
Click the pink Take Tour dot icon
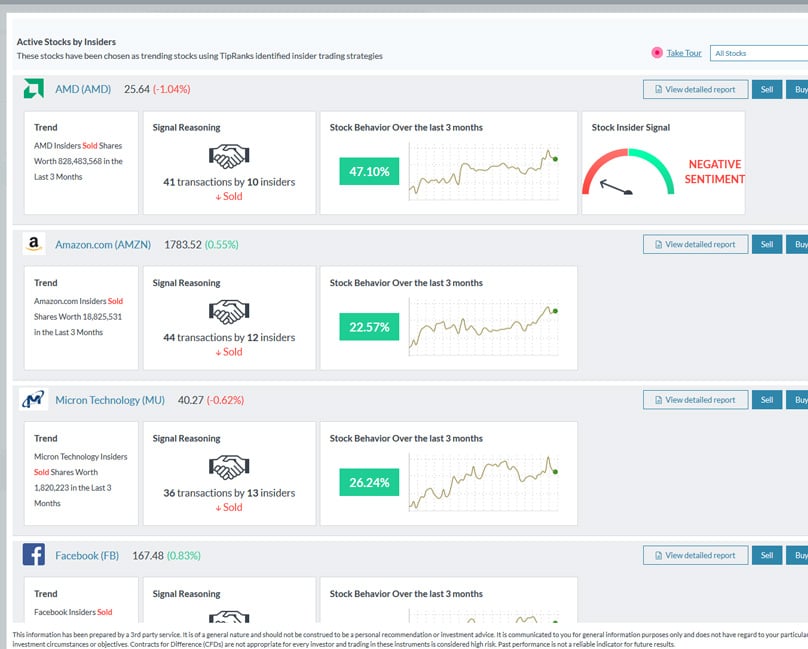tap(656, 53)
